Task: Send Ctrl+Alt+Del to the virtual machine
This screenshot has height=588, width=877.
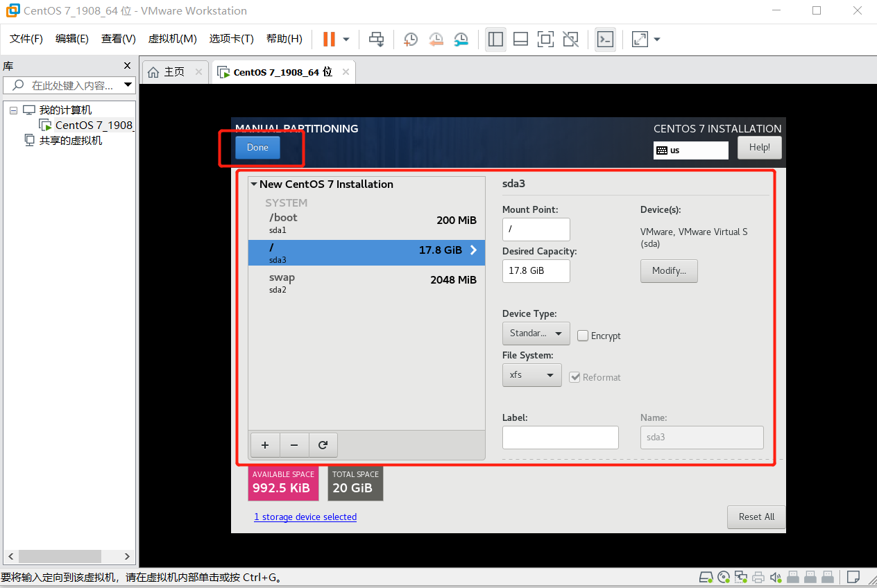Action: coord(377,39)
